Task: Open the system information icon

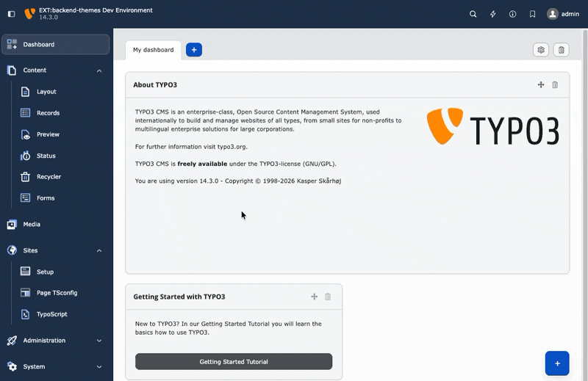Action: pyautogui.click(x=512, y=14)
